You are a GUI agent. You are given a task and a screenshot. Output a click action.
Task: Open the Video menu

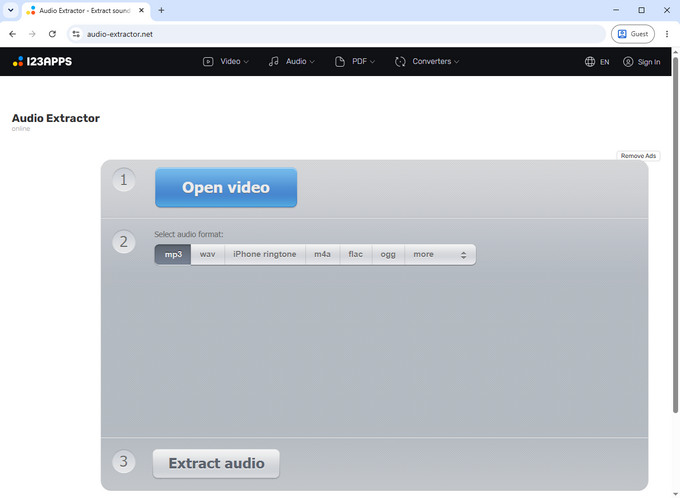click(226, 62)
